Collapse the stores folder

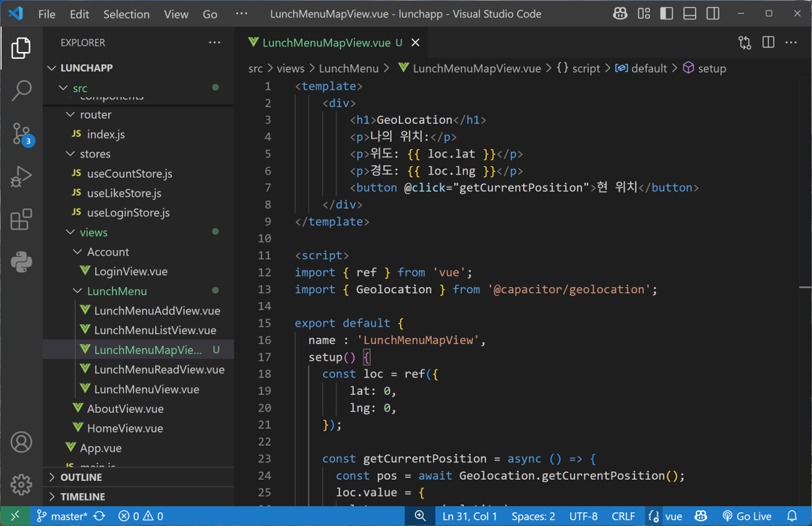point(138,154)
